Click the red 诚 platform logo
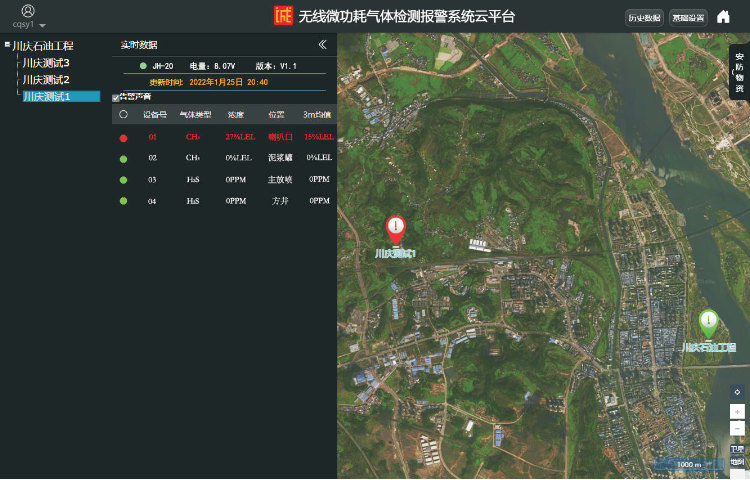750x480 pixels. [283, 15]
